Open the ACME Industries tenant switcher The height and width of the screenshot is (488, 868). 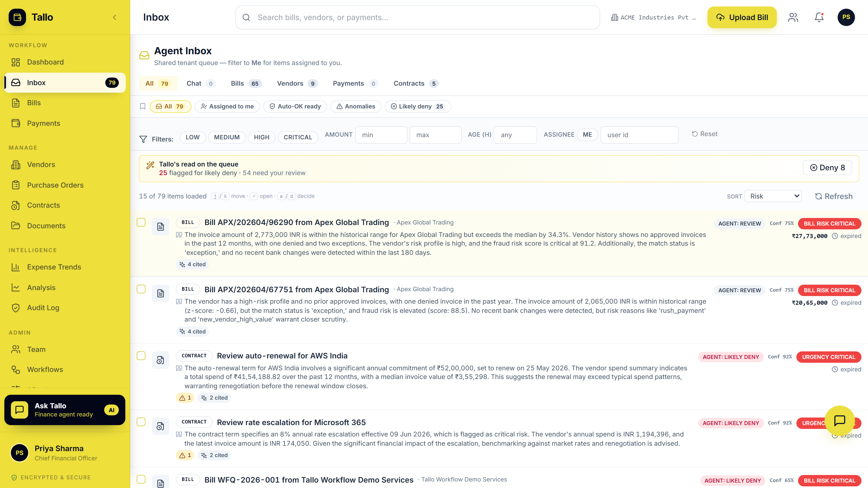click(x=654, y=17)
